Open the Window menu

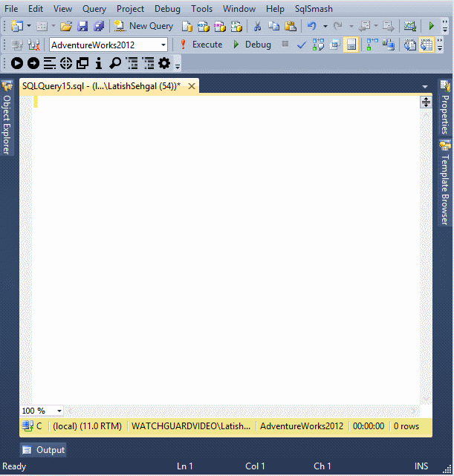[x=239, y=9]
